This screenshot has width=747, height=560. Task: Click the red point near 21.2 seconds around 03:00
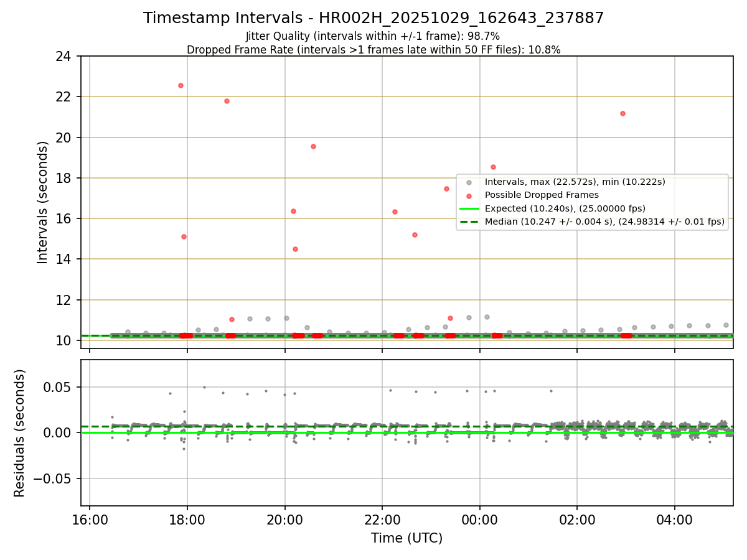(x=622, y=113)
